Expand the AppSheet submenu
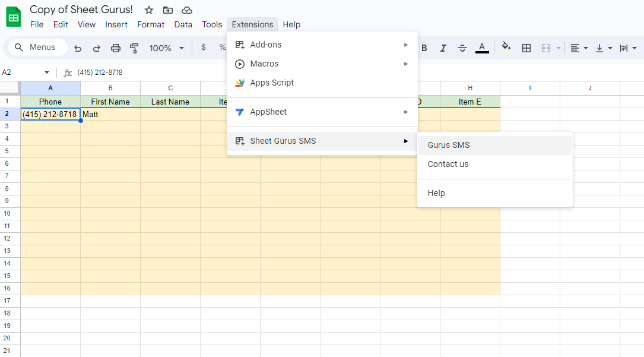 pyautogui.click(x=322, y=112)
